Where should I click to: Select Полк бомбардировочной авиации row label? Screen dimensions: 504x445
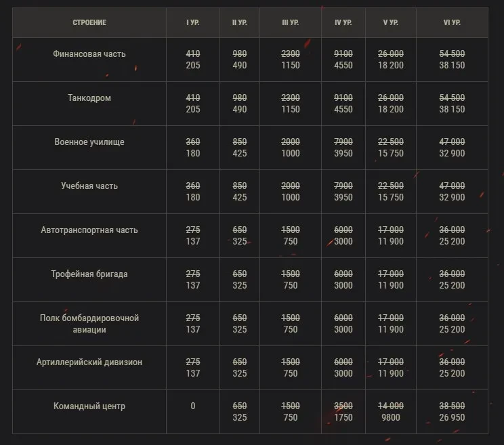[89, 324]
